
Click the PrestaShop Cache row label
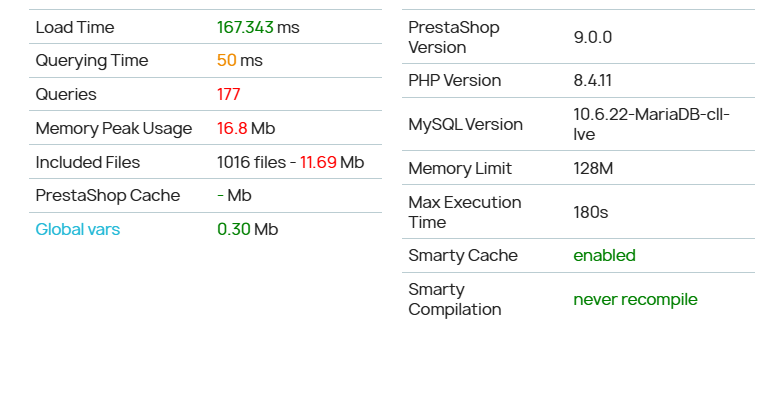tap(108, 196)
